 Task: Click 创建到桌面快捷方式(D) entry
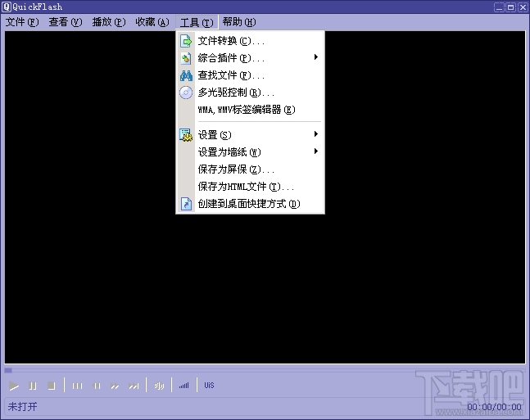tap(250, 204)
